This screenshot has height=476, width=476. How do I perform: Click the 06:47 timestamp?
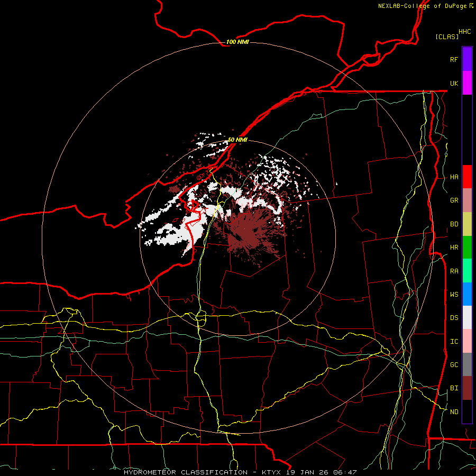[344, 472]
